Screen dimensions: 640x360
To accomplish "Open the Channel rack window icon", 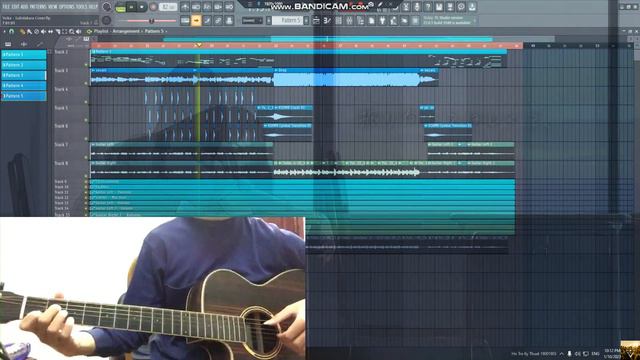I will coord(339,20).
